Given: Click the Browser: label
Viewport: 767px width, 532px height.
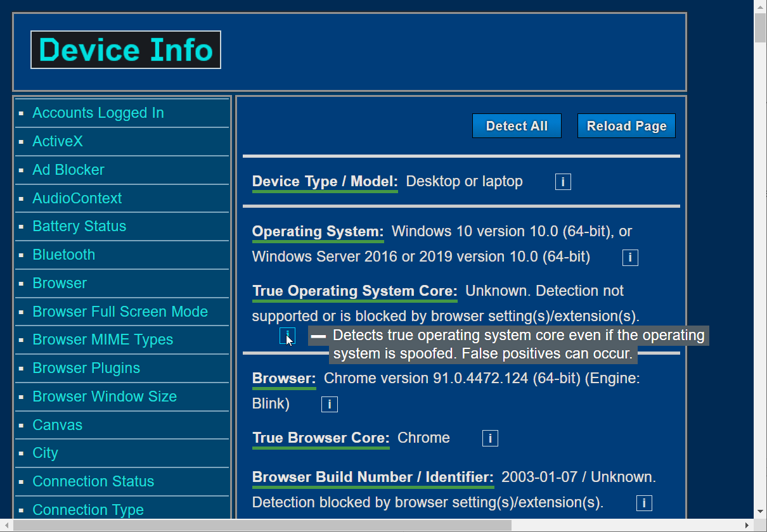Looking at the screenshot, I should 284,379.
